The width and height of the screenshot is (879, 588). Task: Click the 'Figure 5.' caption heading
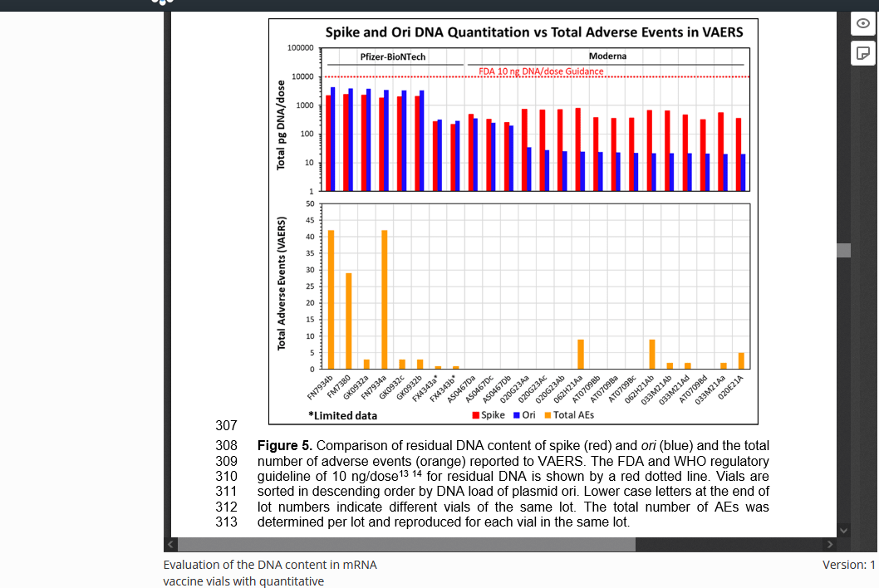pyautogui.click(x=285, y=446)
